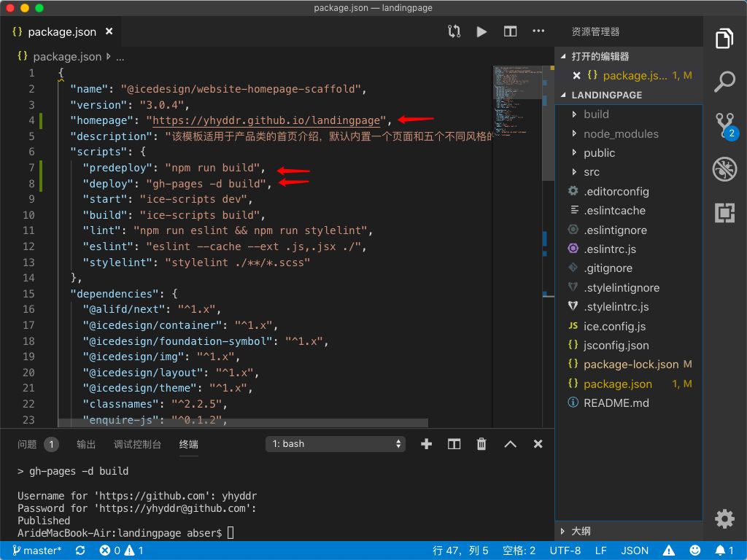Click the warning triangle beside JSON
This screenshot has height=560, width=747.
click(669, 551)
